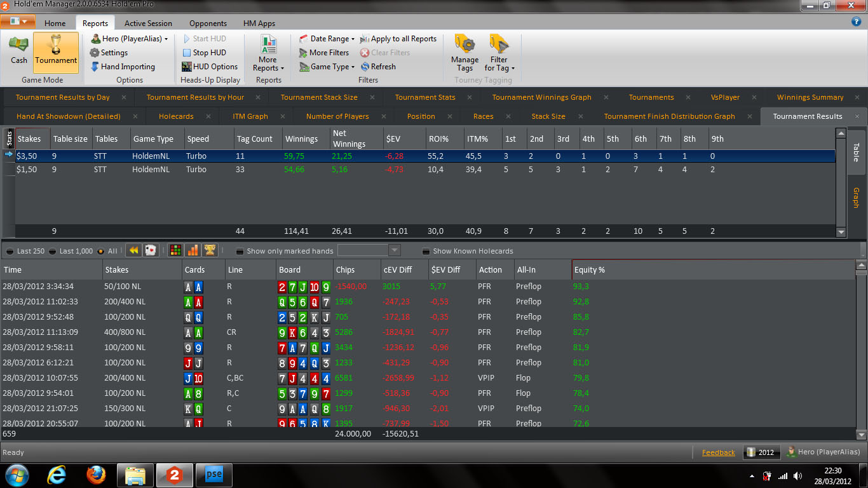This screenshot has height=488, width=868.
Task: Open the Opponents ribbon tab
Action: coord(208,24)
